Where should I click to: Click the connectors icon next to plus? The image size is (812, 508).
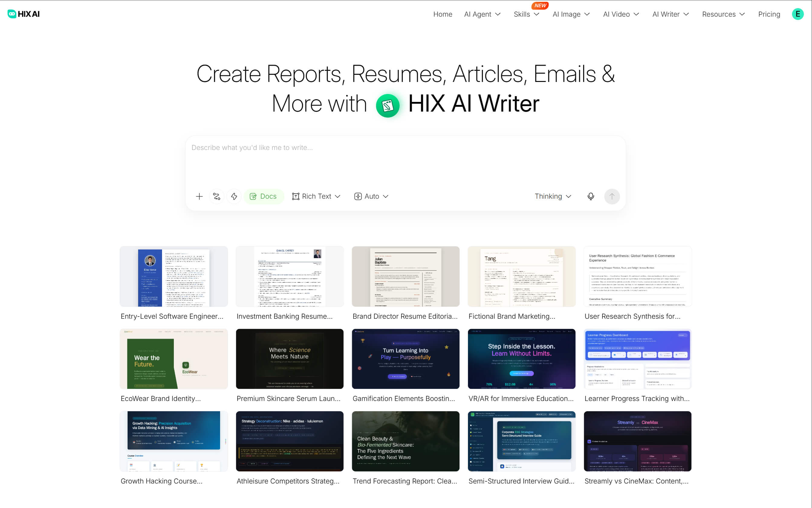point(216,196)
